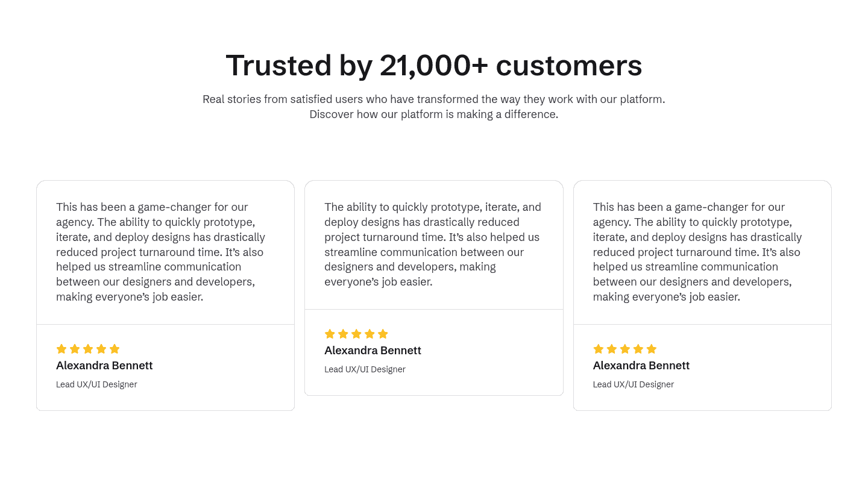Click the first star in the middle card

[x=330, y=334]
